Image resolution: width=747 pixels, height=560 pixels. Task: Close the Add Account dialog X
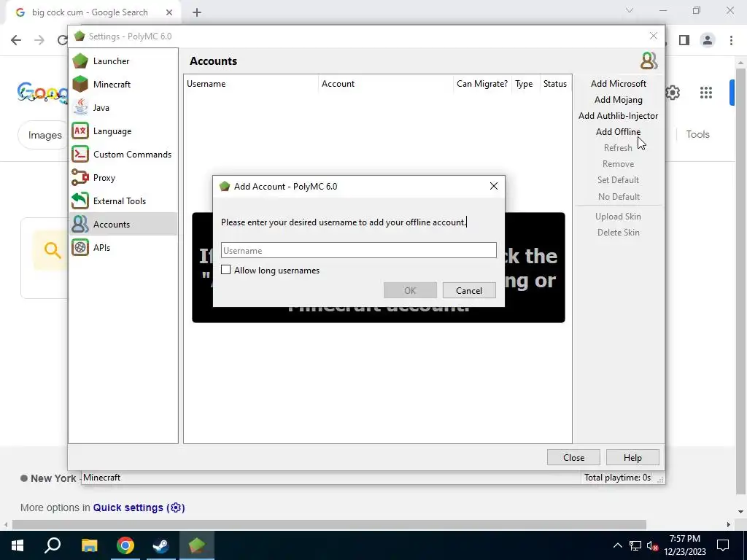[x=494, y=186]
